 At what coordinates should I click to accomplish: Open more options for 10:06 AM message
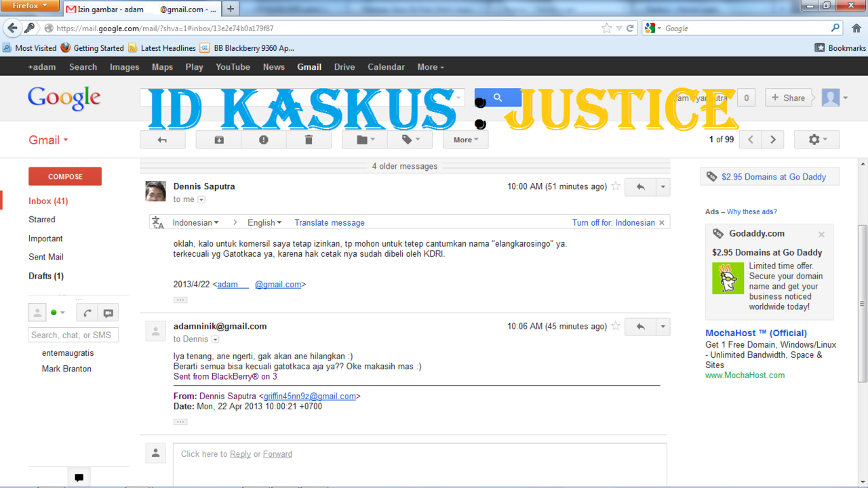coord(663,327)
